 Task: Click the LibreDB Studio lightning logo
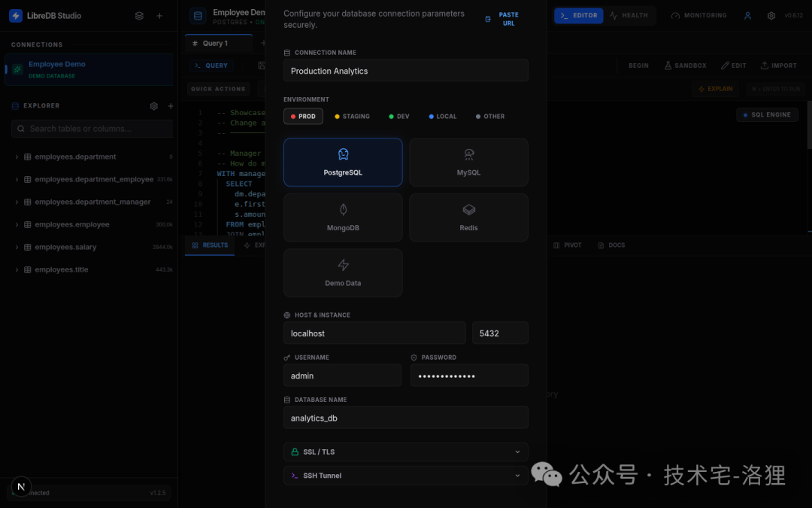pyautogui.click(x=16, y=16)
